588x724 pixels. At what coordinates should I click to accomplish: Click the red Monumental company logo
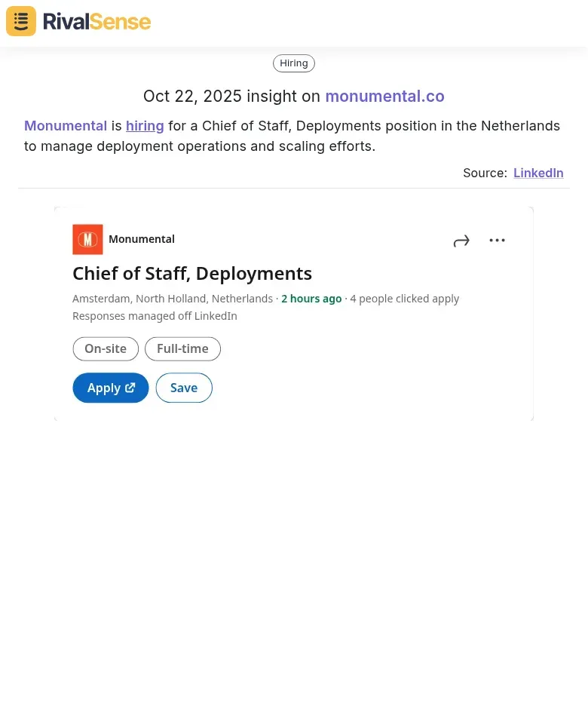tap(87, 240)
